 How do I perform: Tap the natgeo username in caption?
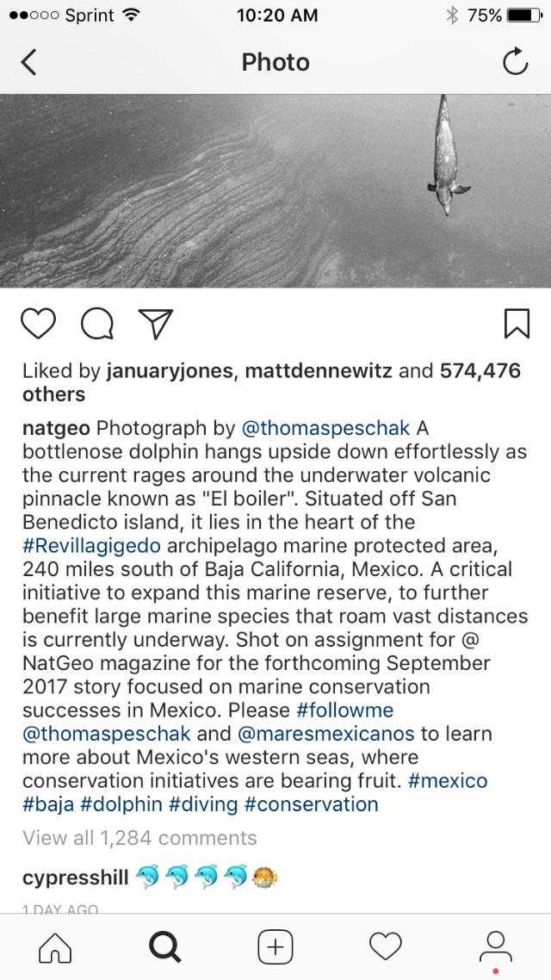point(57,428)
